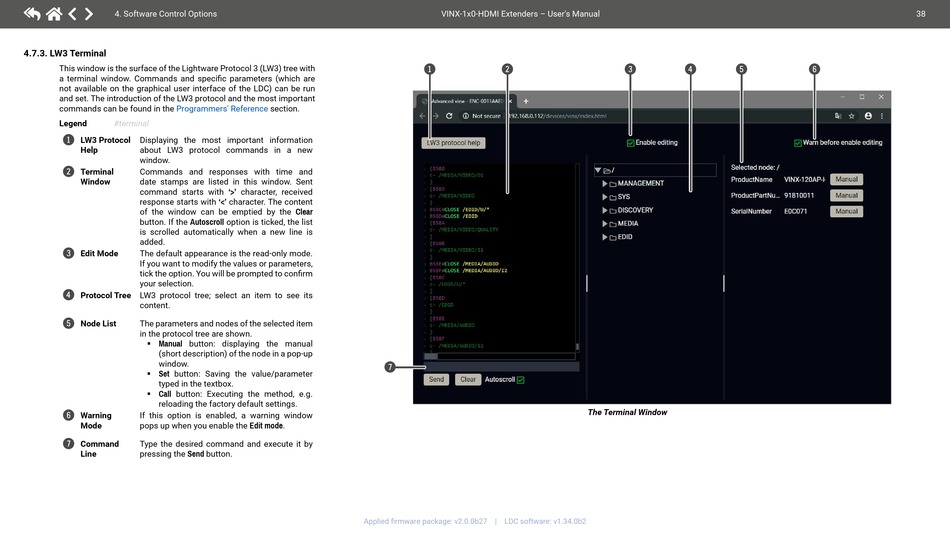The width and height of the screenshot is (950, 533).
Task: Select the MANAGEMENT tree label
Action: click(x=640, y=184)
